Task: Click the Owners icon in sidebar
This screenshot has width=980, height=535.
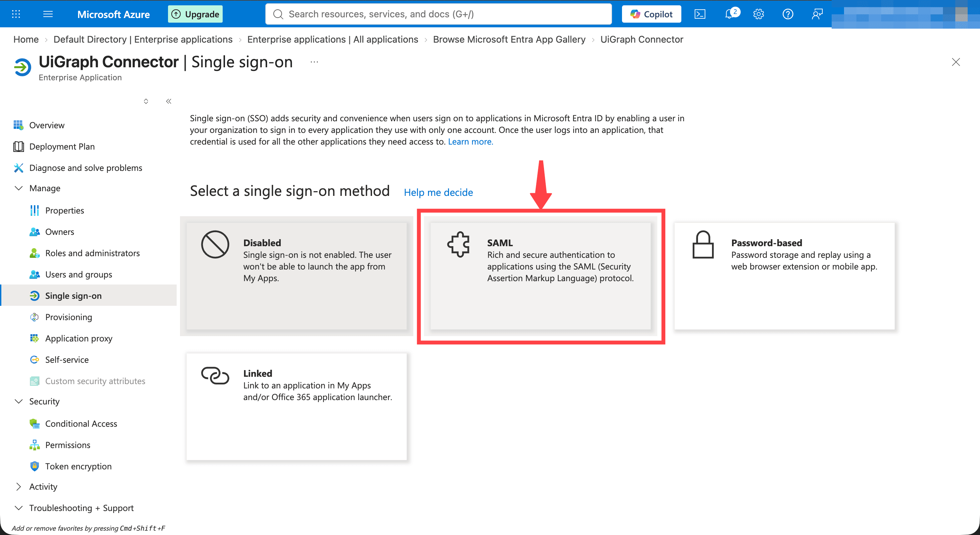Action: 35,232
